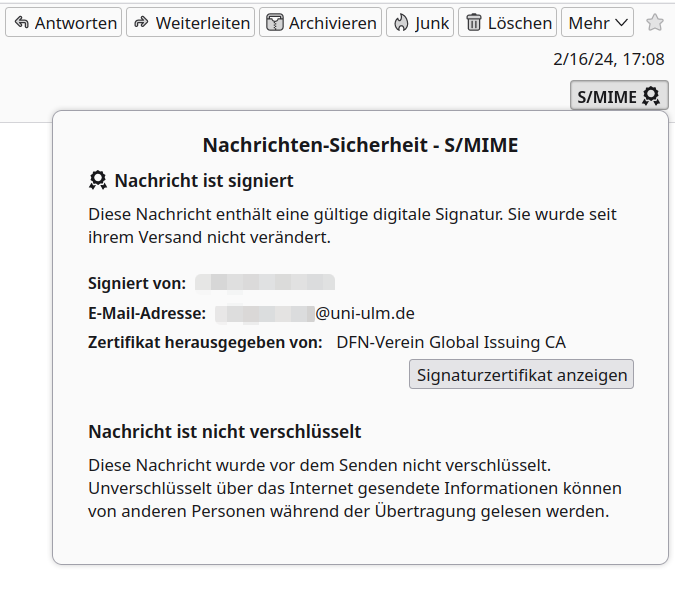Click the blurred signer name field

click(265, 283)
